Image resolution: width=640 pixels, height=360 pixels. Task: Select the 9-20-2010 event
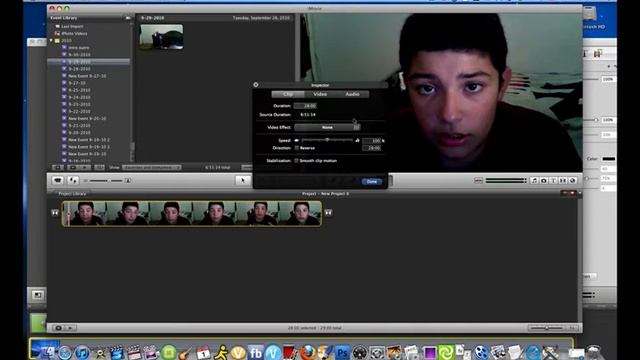79,133
